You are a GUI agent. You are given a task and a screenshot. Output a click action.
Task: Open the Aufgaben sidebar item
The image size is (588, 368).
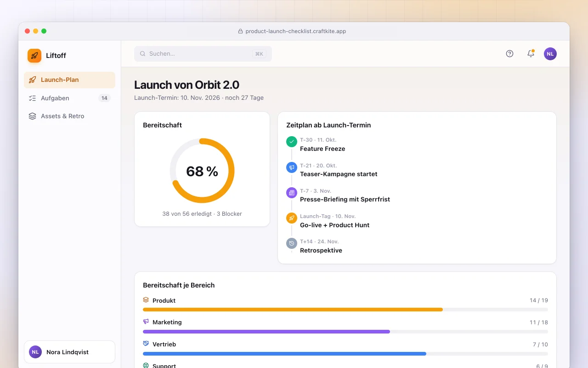pyautogui.click(x=69, y=98)
